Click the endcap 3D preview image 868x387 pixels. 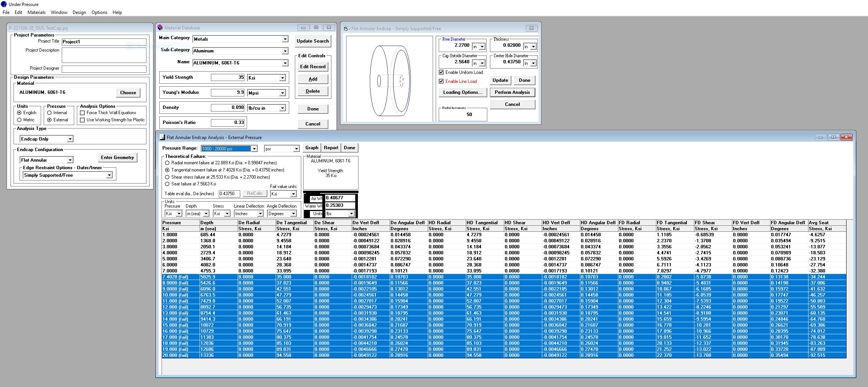(389, 79)
